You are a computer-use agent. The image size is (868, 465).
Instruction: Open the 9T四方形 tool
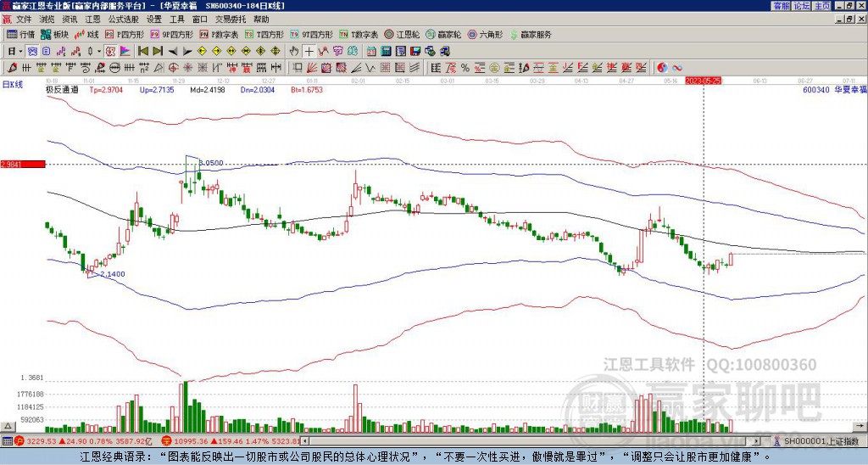tap(311, 34)
